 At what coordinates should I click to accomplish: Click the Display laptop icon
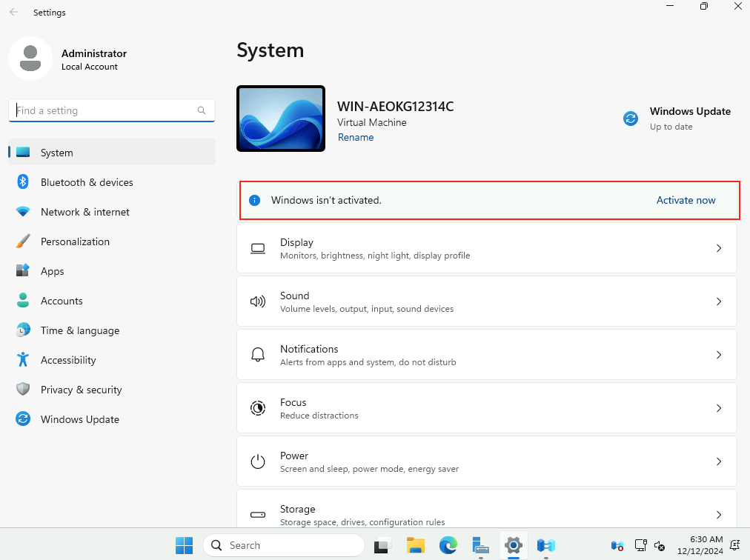[258, 248]
